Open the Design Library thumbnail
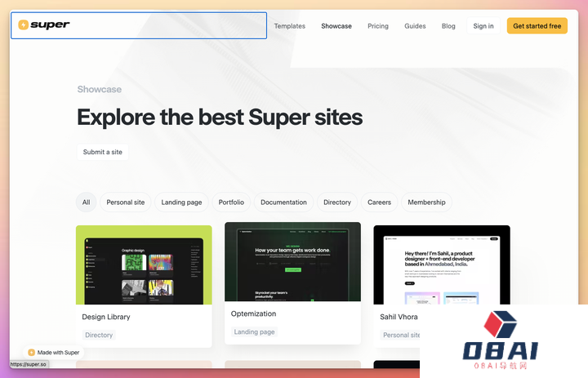This screenshot has width=588, height=378. [144, 265]
